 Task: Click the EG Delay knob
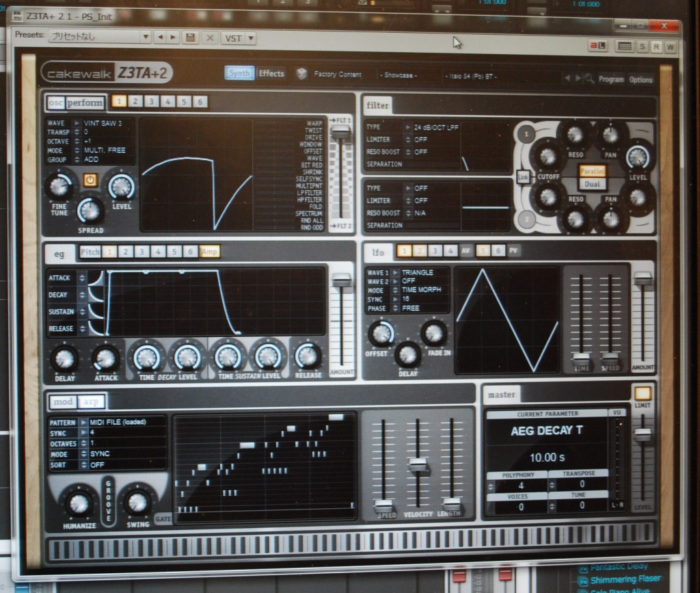point(65,358)
